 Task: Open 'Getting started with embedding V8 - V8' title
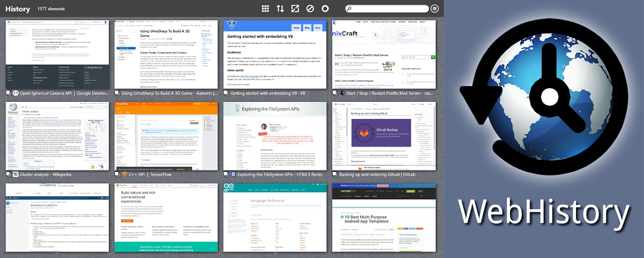(268, 93)
